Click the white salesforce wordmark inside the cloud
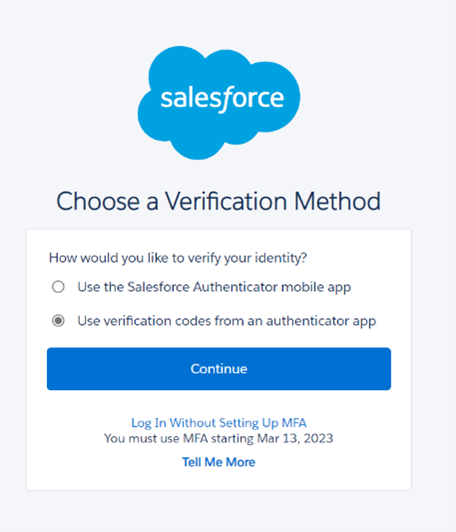Screen dimensions: 456x532 click(x=222, y=99)
